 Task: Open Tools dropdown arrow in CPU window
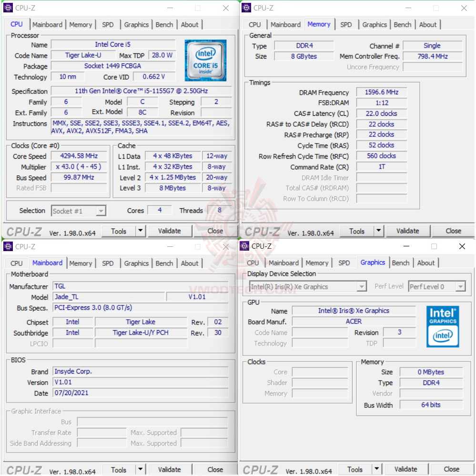(x=140, y=231)
